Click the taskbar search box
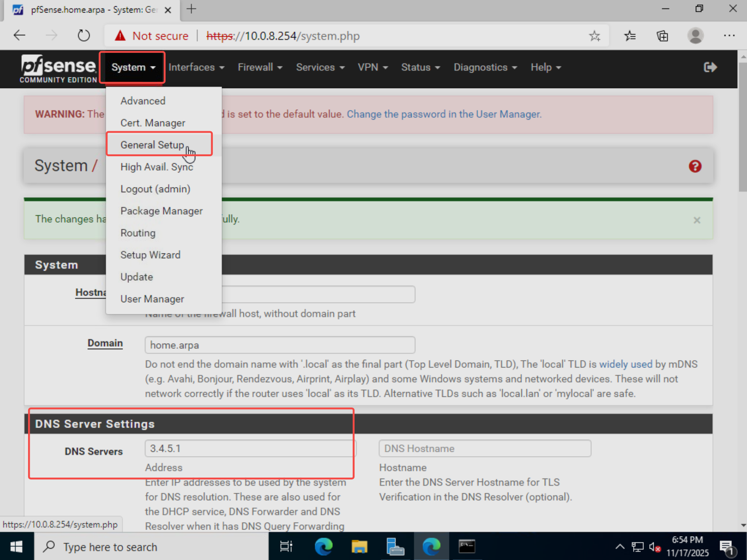747x560 pixels. pos(152,547)
